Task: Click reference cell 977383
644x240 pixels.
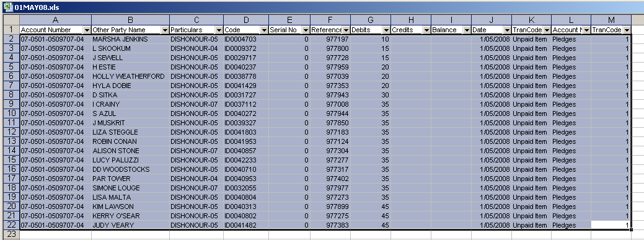Action: coord(330,225)
